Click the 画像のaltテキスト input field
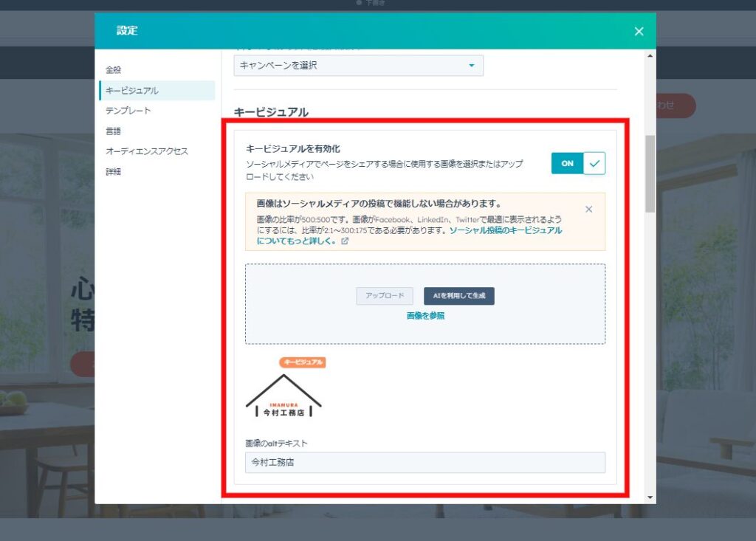This screenshot has height=541, width=756. 425,463
